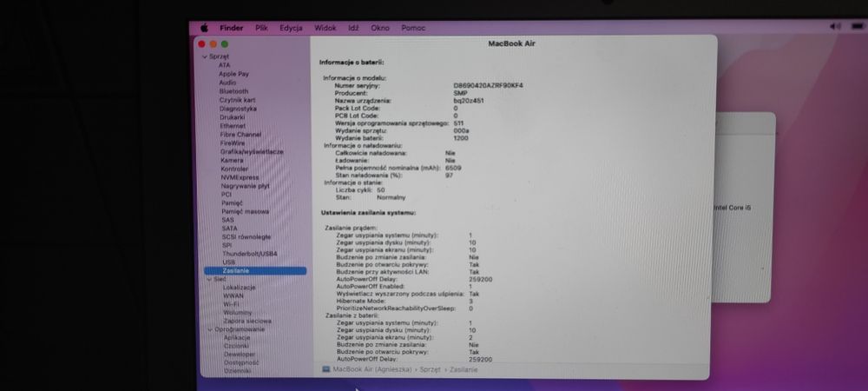The width and height of the screenshot is (868, 391).
Task: Select Kontroler in sidebar
Action: (x=234, y=169)
